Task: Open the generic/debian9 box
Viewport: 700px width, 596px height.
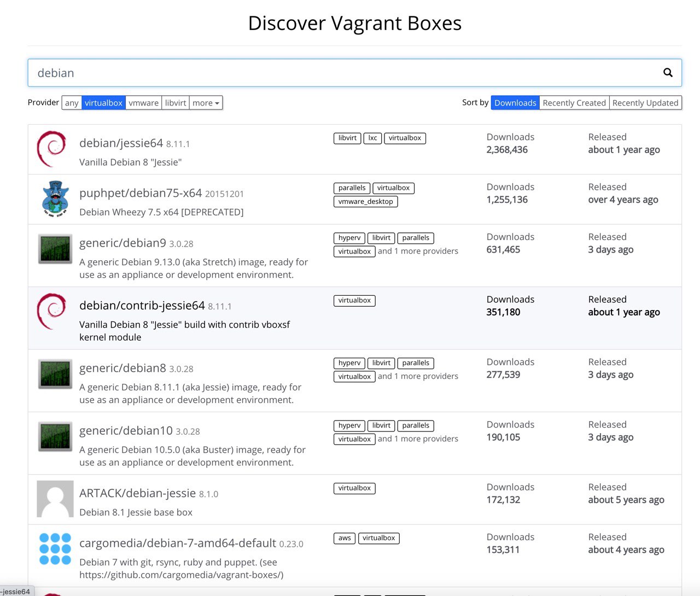Action: (x=122, y=243)
